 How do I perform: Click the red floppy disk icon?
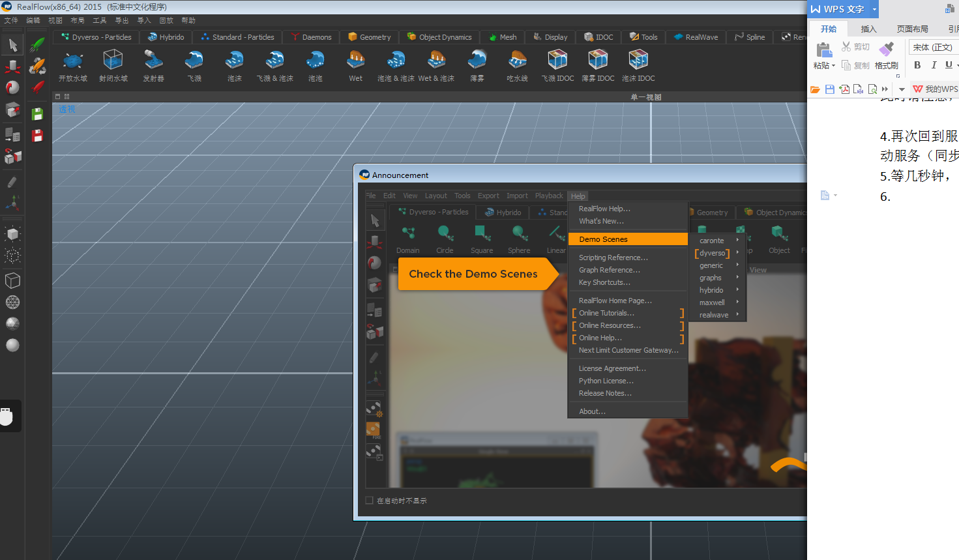coord(37,135)
